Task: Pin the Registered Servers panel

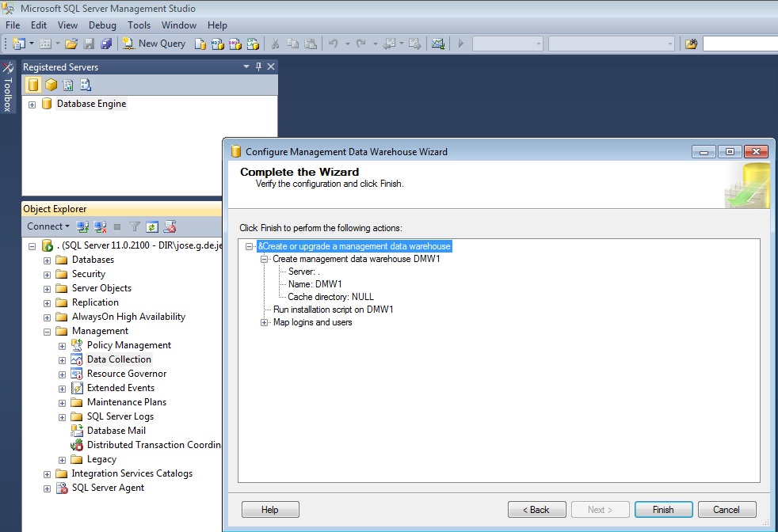Action: pyautogui.click(x=258, y=66)
